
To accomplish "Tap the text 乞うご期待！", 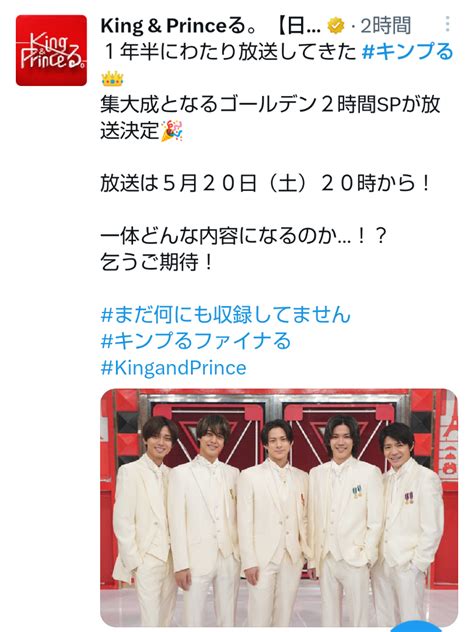I will click(157, 262).
